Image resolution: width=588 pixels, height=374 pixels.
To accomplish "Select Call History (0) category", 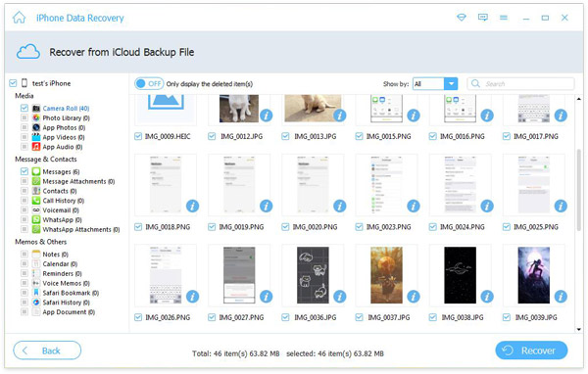I will pos(64,201).
